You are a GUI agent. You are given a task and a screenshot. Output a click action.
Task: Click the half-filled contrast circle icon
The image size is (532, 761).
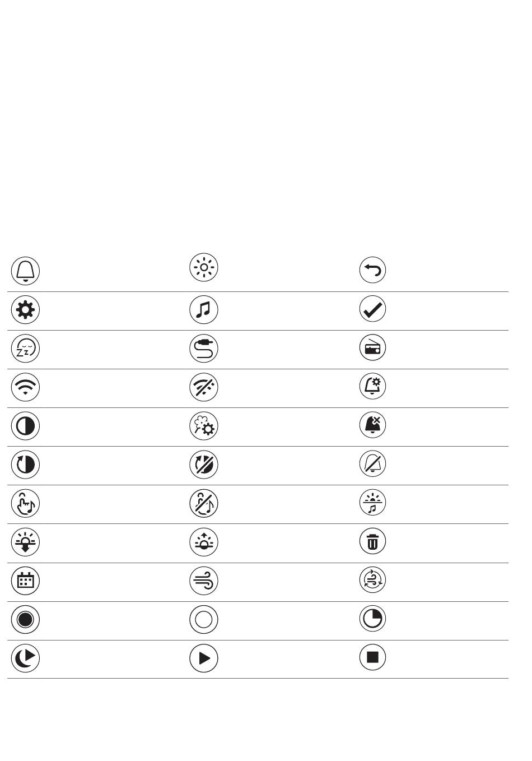[25, 426]
